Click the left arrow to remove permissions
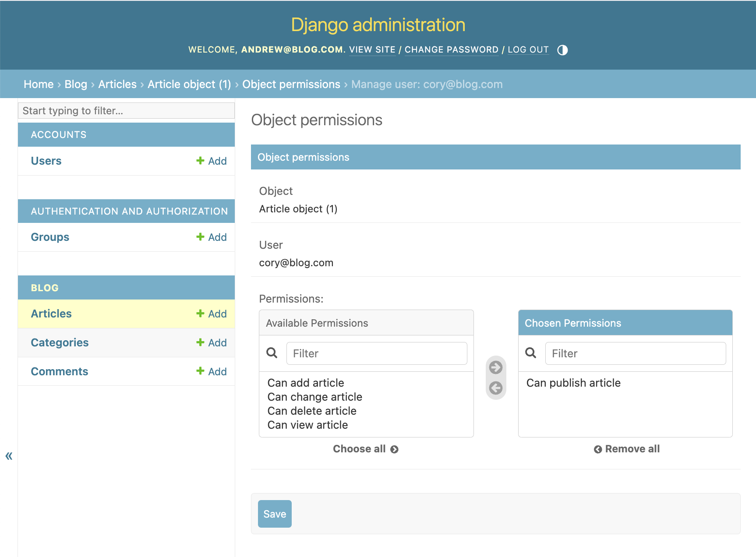This screenshot has width=756, height=557. 495,387
